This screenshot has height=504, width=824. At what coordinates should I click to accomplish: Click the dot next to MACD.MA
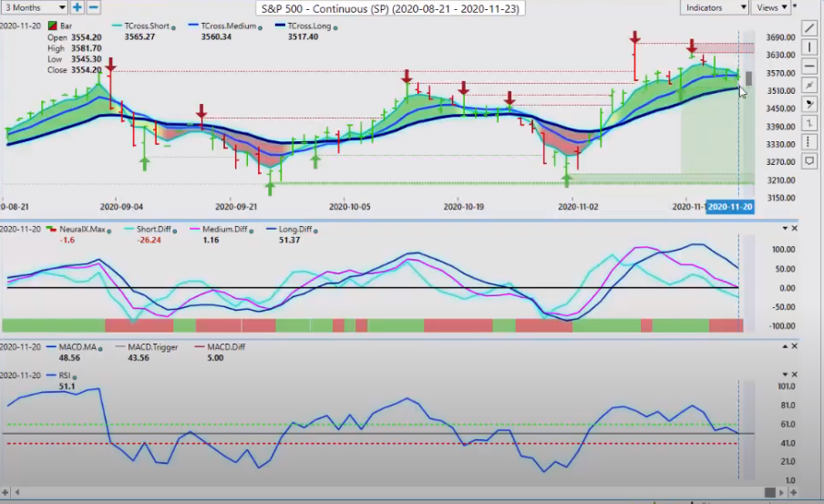(x=100, y=348)
